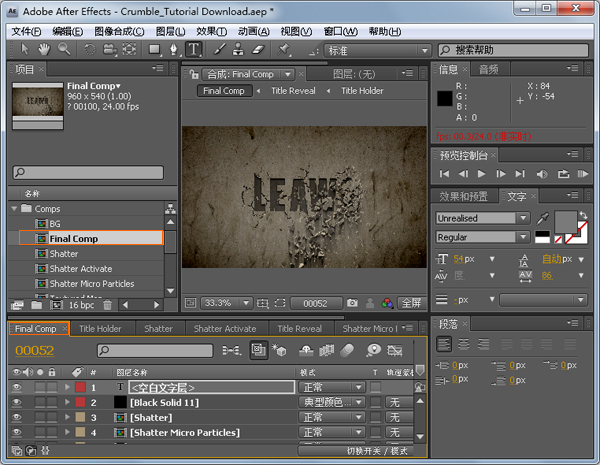The width and height of the screenshot is (600, 465).
Task: Expand Black Solid 11 layer properties
Action: click(67, 402)
